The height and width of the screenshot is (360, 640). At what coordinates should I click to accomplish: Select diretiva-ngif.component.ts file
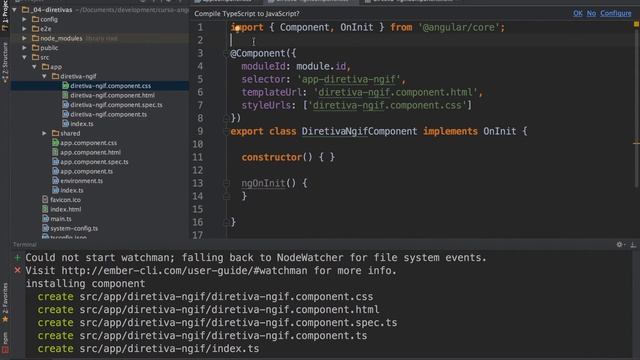point(108,114)
